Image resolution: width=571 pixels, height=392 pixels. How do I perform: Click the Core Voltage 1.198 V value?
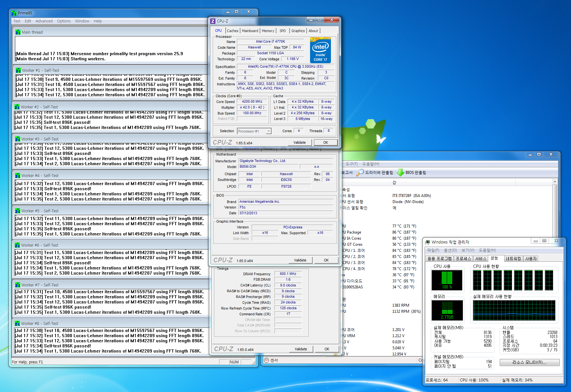coord(293,59)
